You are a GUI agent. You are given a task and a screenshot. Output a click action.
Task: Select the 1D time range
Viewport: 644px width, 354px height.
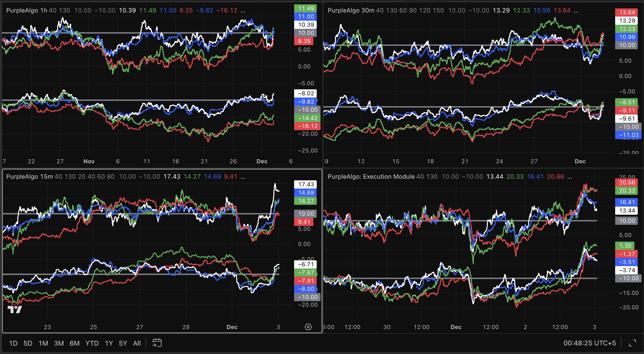[x=13, y=343]
